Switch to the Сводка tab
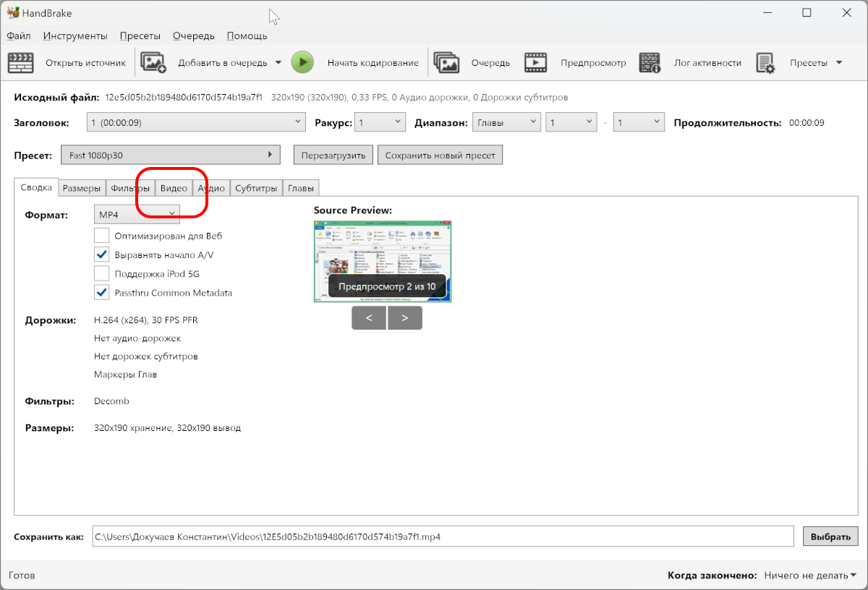The width and height of the screenshot is (868, 590). [x=36, y=187]
